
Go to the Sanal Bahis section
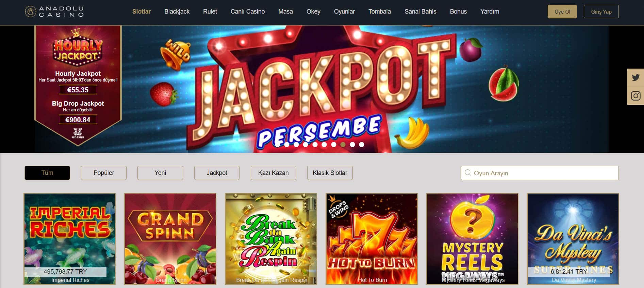pos(420,12)
